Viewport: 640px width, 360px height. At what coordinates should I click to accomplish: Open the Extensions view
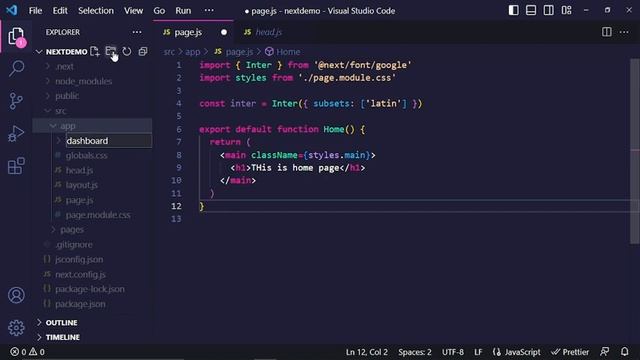click(x=16, y=166)
